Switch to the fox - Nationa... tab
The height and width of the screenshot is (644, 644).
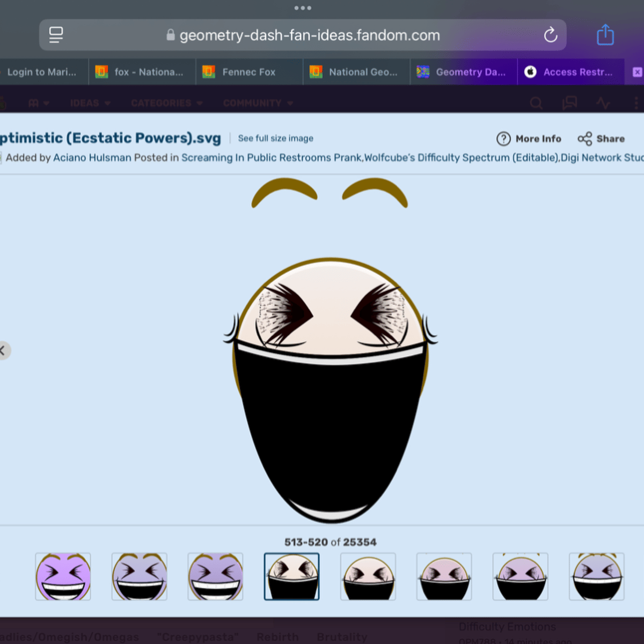[142, 72]
